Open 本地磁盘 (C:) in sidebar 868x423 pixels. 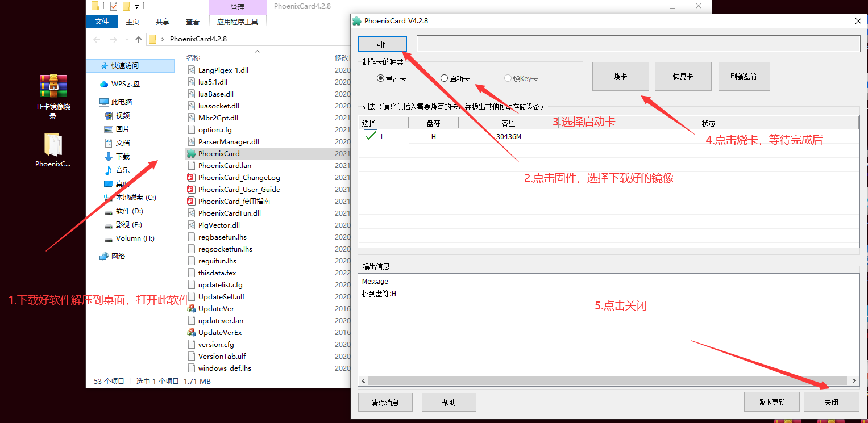pos(130,198)
